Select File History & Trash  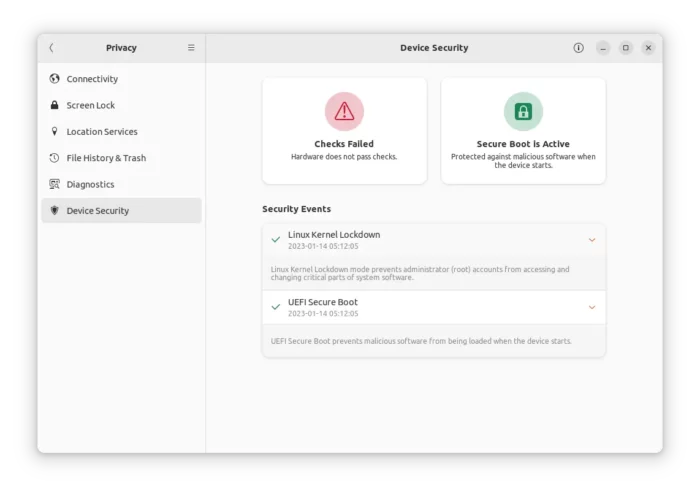[x=121, y=158]
